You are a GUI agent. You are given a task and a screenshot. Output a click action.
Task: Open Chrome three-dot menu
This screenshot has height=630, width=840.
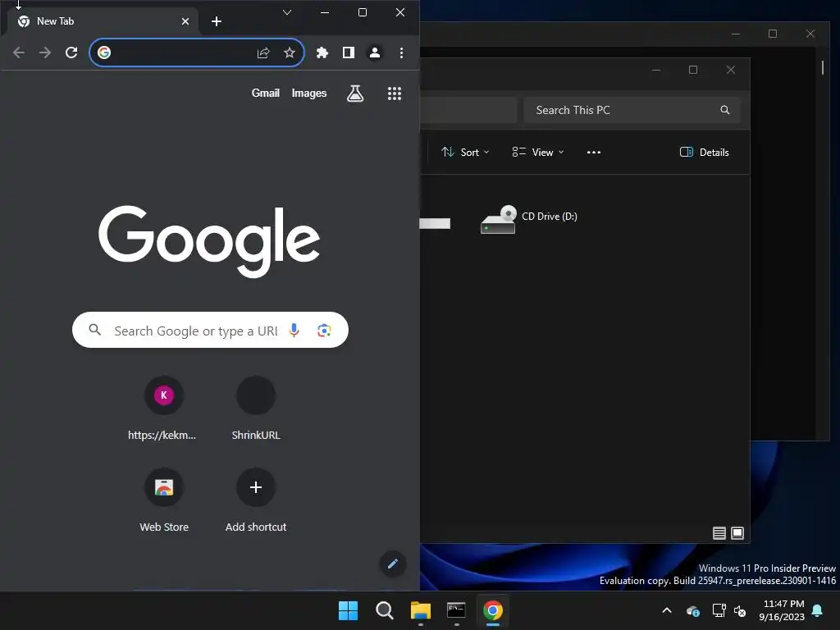401,52
